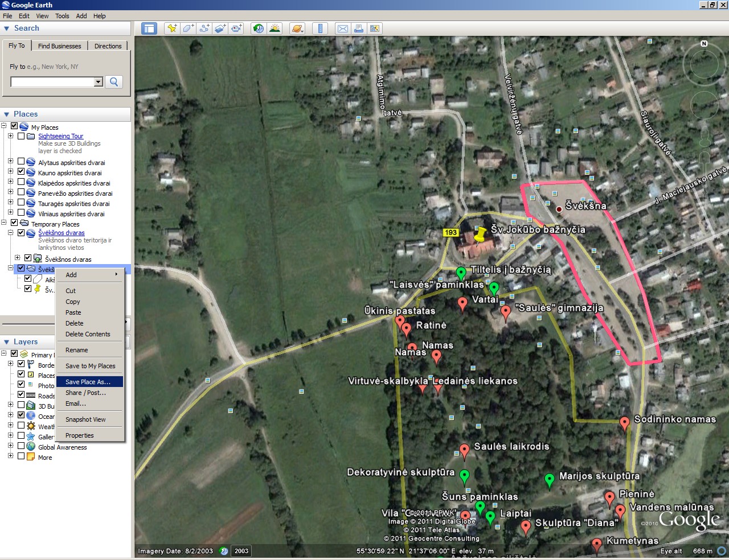Uncheck the Kauno apskrities dvarai checkbox
The height and width of the screenshot is (560, 729).
[21, 172]
